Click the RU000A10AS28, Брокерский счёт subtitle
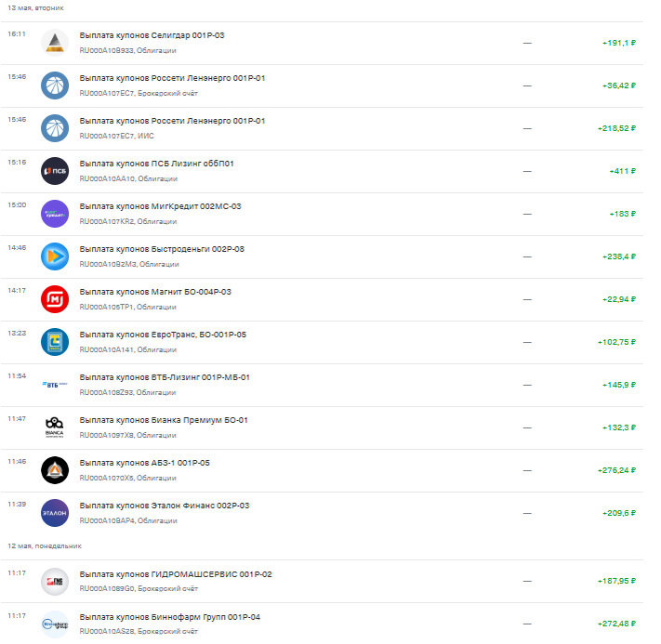 coord(139,631)
